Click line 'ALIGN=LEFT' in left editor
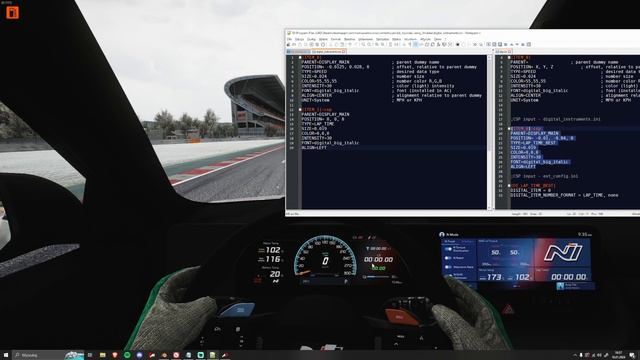 click(314, 147)
